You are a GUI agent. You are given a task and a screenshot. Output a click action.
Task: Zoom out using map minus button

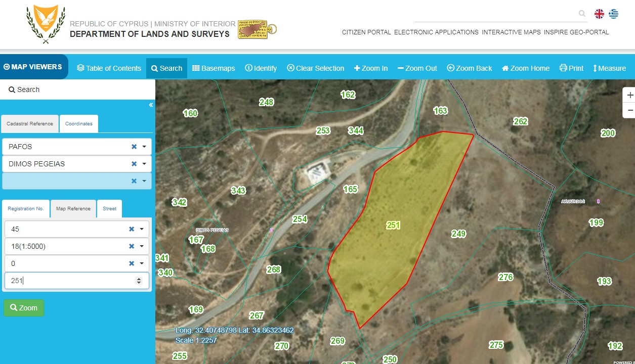coord(630,110)
